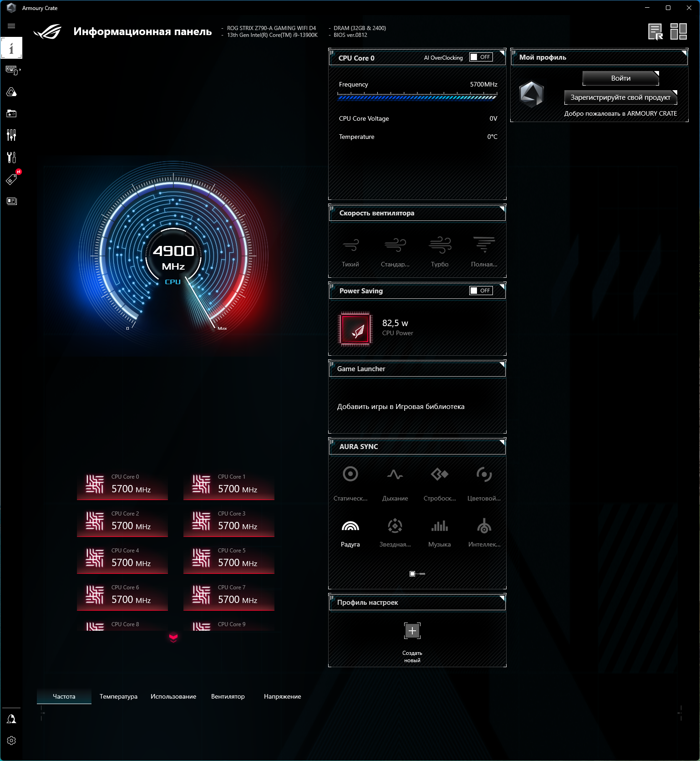Click the CPU Power chip icon
Image resolution: width=700 pixels, height=761 pixels.
coord(355,329)
